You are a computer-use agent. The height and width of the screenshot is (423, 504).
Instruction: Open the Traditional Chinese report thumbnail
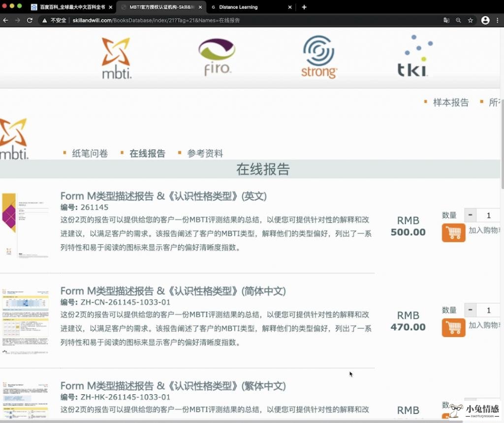tap(25, 400)
